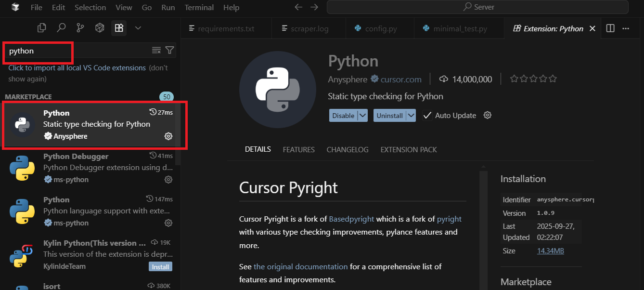The image size is (644, 290).
Task: Switch to minimal_test.py tab
Action: [x=460, y=28]
